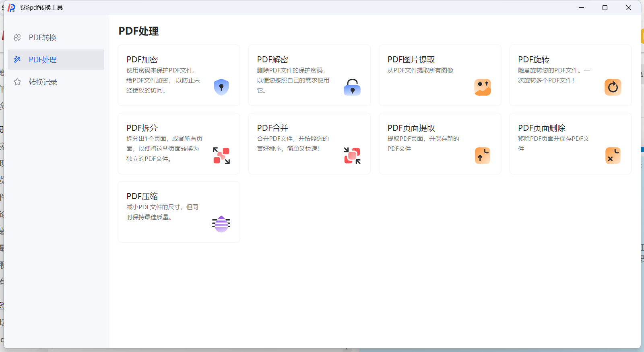Open the PDF合并 card title
This screenshot has width=644, height=352.
click(x=272, y=128)
